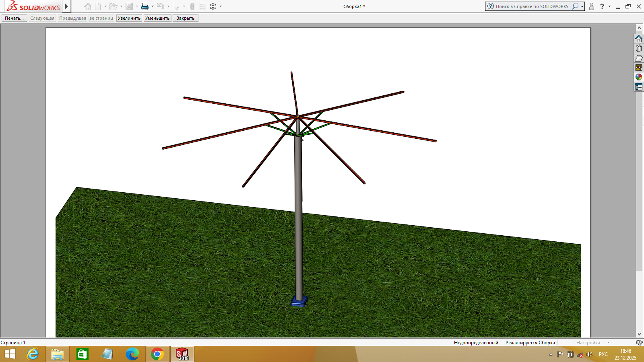Show hidden system tray icons arrow

pyautogui.click(x=551, y=355)
